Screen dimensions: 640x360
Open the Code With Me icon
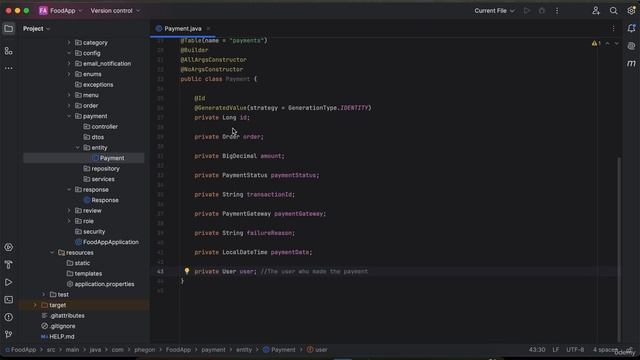point(596,11)
